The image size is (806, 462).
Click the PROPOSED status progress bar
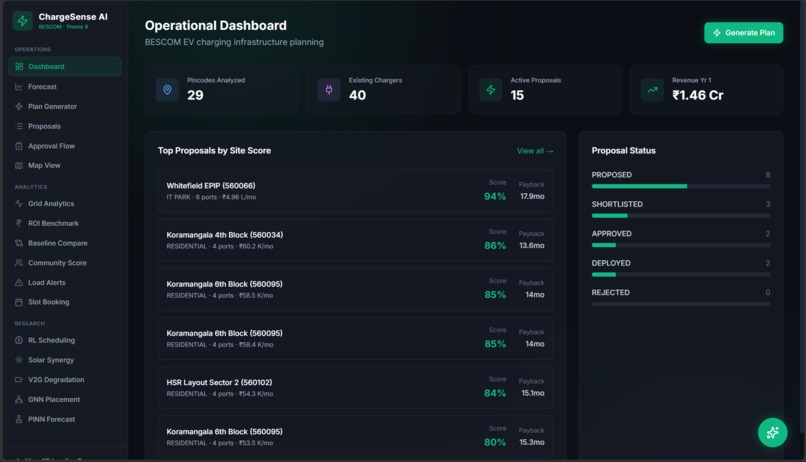[681, 187]
